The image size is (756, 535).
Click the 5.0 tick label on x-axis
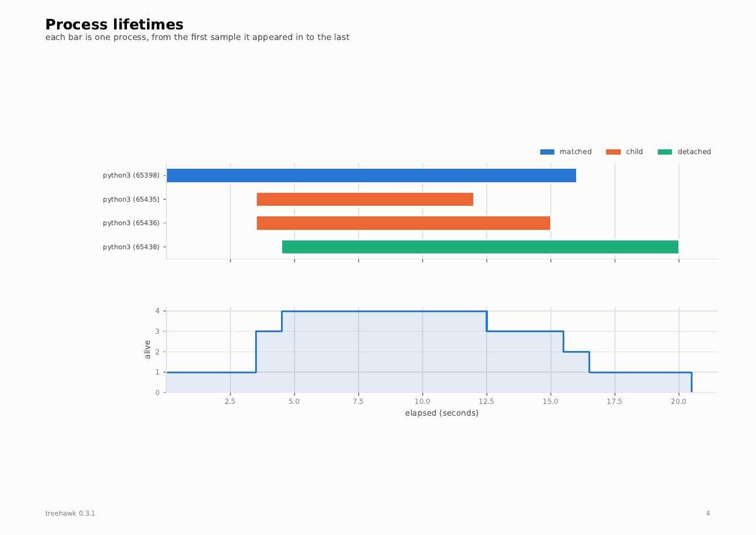pos(294,402)
